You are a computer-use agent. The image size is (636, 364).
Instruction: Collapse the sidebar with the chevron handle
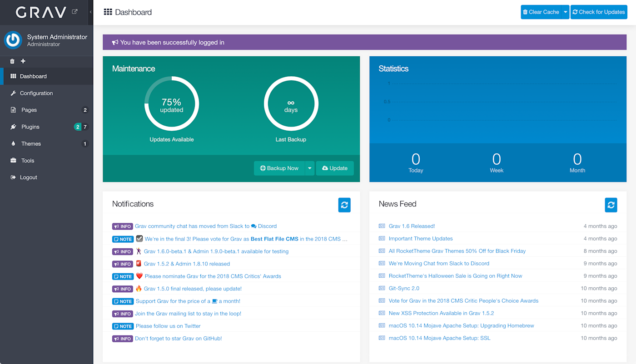(x=90, y=12)
